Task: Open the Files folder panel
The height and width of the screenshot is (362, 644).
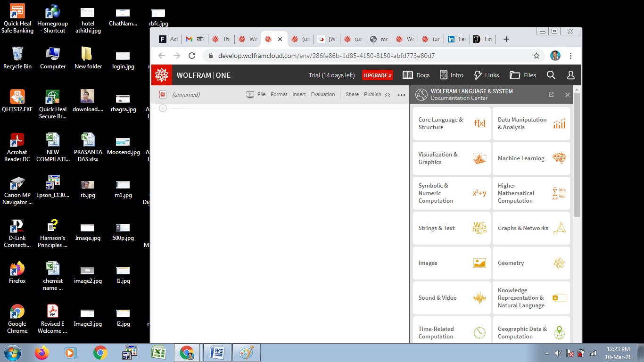Action: tap(523, 75)
